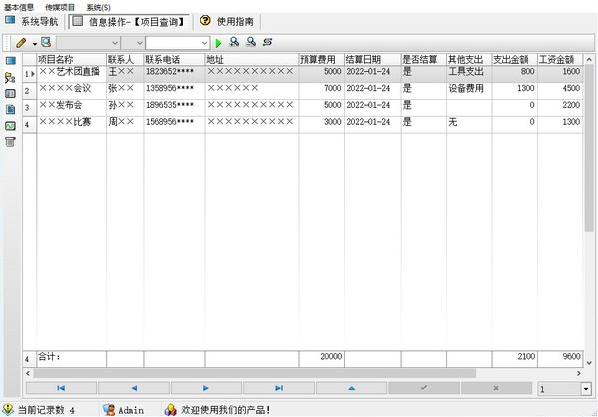The image size is (598, 417).
Task: Go to first record navigation button
Action: pos(61,388)
